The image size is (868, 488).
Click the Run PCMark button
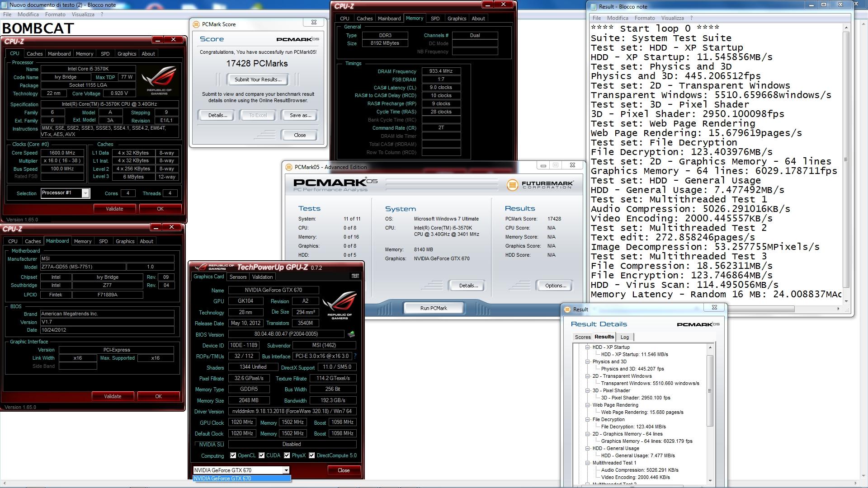434,308
